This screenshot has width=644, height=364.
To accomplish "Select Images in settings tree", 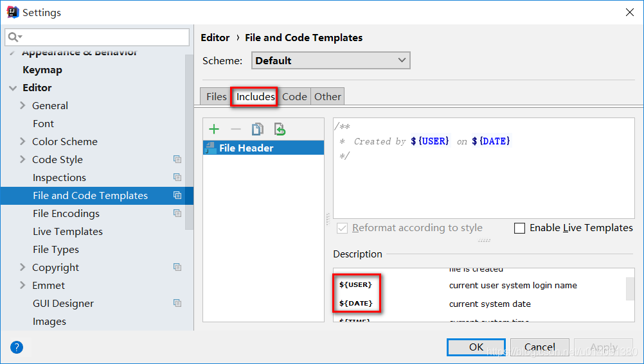I will [x=49, y=322].
